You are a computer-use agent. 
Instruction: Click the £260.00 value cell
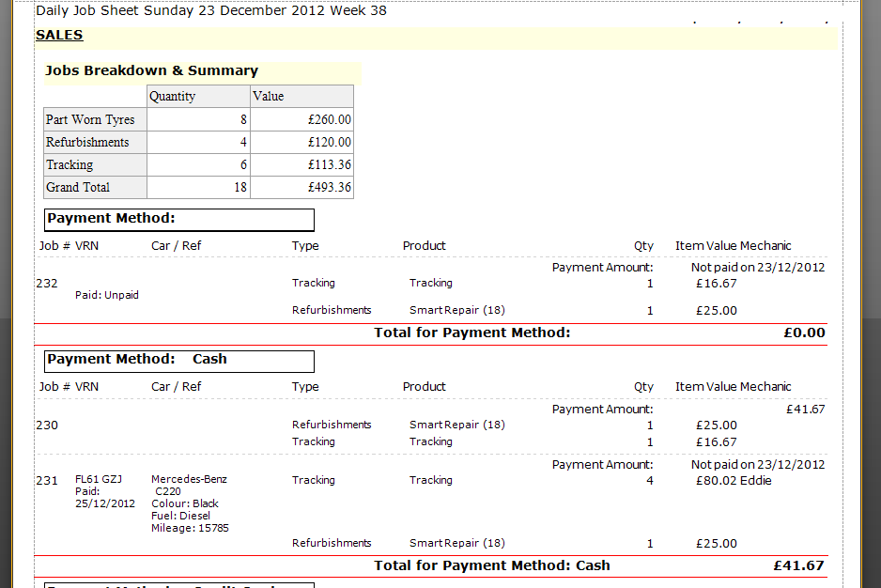point(329,119)
